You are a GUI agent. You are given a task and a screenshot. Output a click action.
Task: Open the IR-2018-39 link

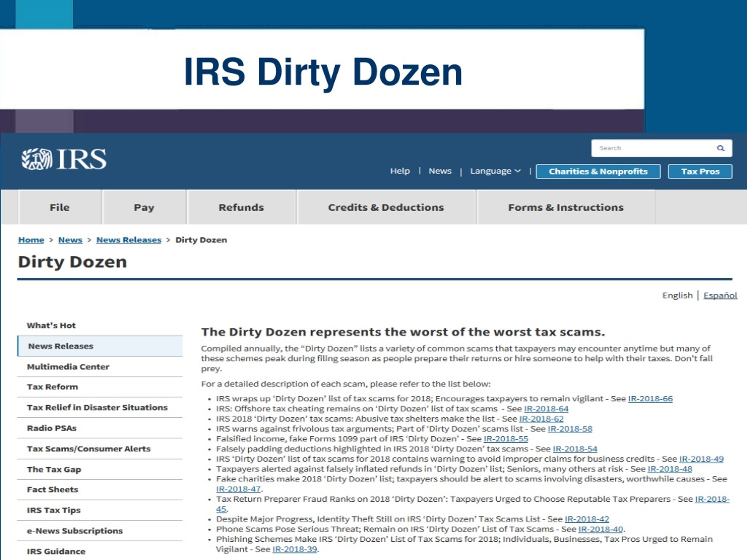point(294,549)
